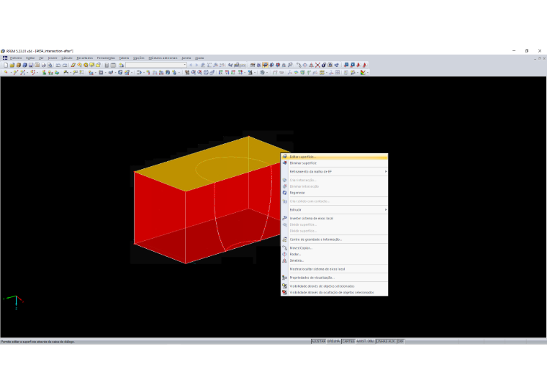547x392 pixels.
Task: Open the Tabela menu
Action: [x=125, y=58]
